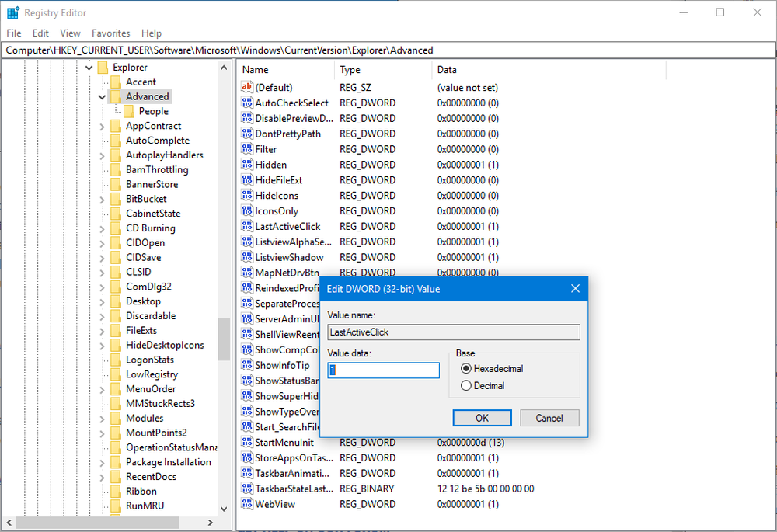Collapse the Advanced key node

102,96
